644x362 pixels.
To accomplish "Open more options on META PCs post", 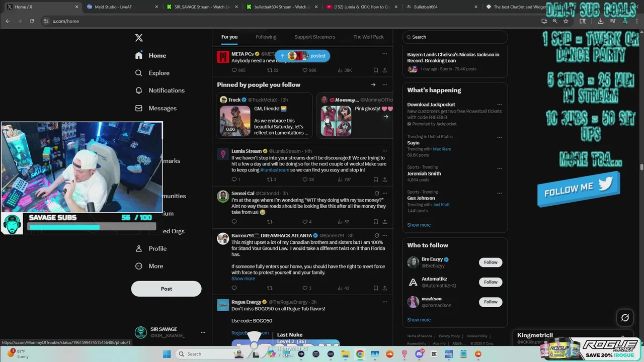I will [x=385, y=54].
